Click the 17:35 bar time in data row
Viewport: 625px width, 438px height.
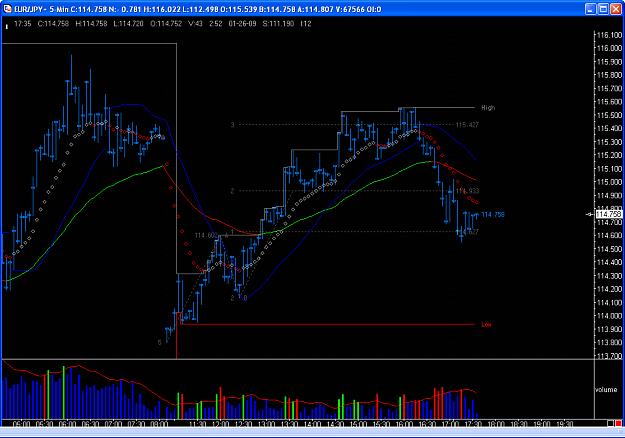click(22, 24)
